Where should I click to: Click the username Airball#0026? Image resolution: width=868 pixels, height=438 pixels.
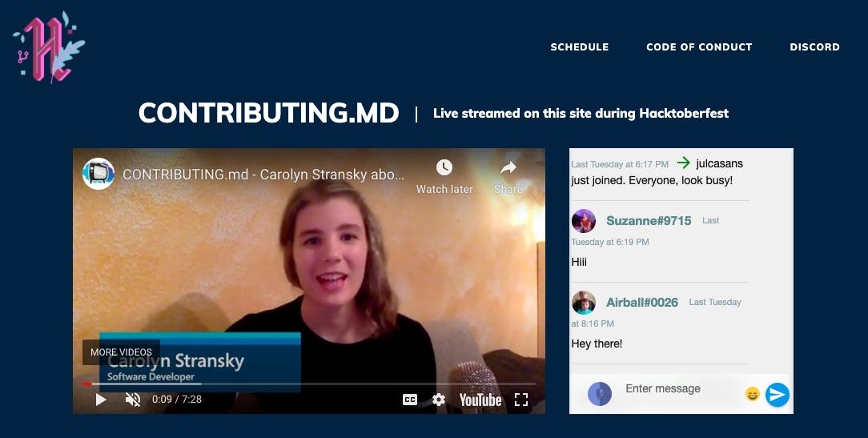click(642, 303)
